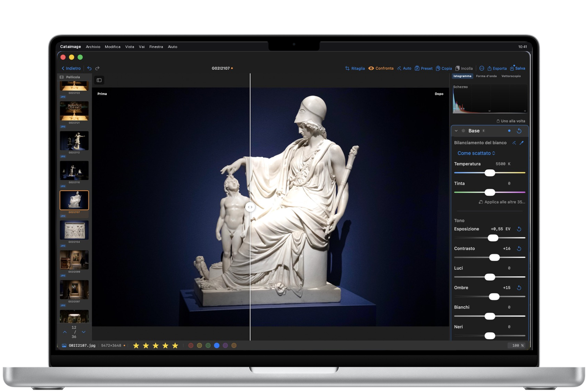
Task: Open the Archivio menu
Action: pos(93,47)
